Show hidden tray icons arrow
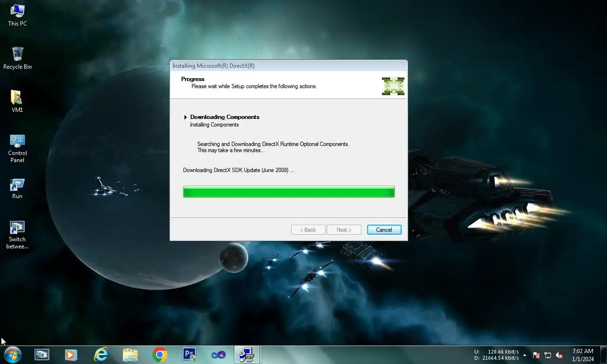The image size is (607, 364). pyautogui.click(x=524, y=355)
